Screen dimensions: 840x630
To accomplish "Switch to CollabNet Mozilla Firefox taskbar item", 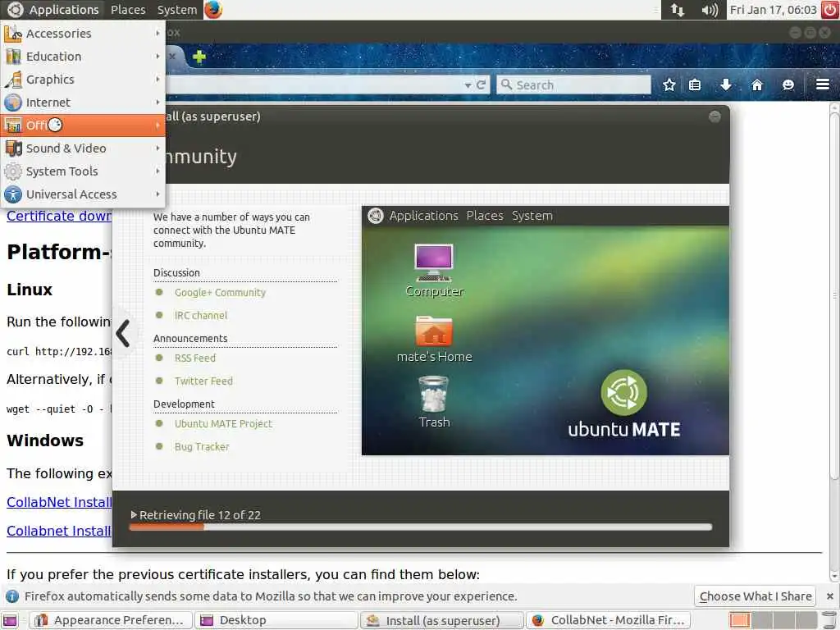I will coord(608,620).
